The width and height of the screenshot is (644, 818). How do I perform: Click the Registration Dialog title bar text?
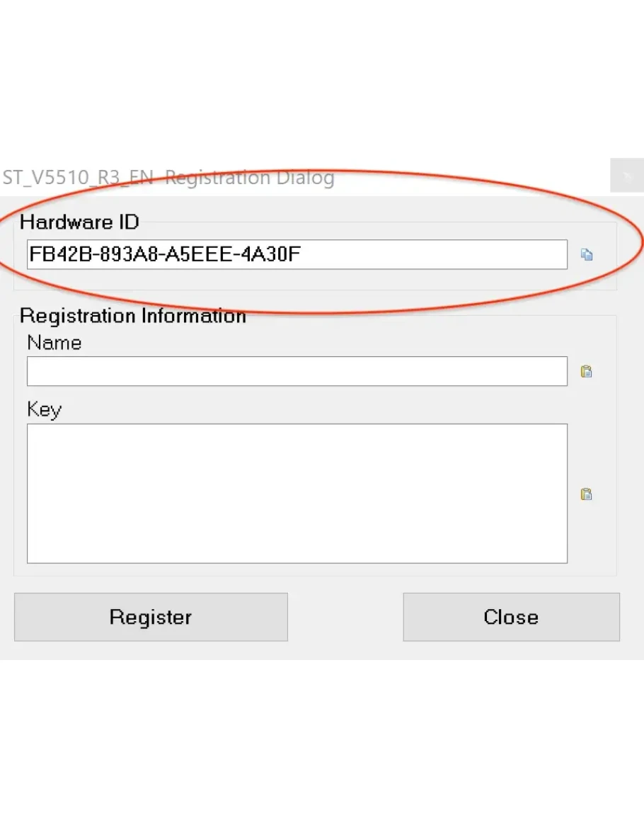[x=168, y=177]
